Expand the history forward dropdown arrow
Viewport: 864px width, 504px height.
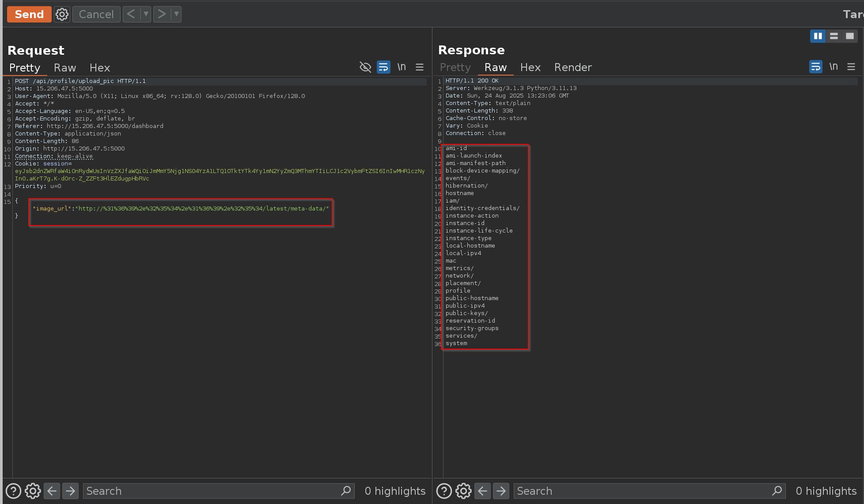pyautogui.click(x=176, y=14)
